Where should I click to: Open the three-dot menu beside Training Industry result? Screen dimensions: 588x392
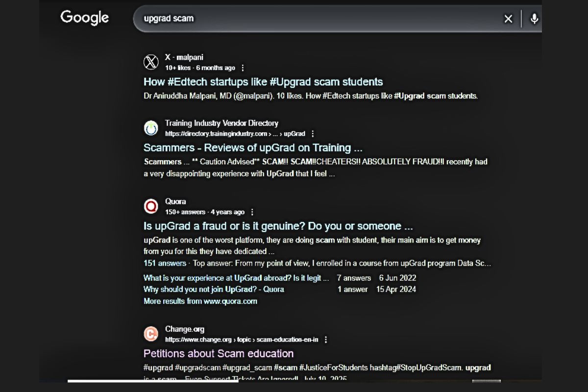point(313,133)
